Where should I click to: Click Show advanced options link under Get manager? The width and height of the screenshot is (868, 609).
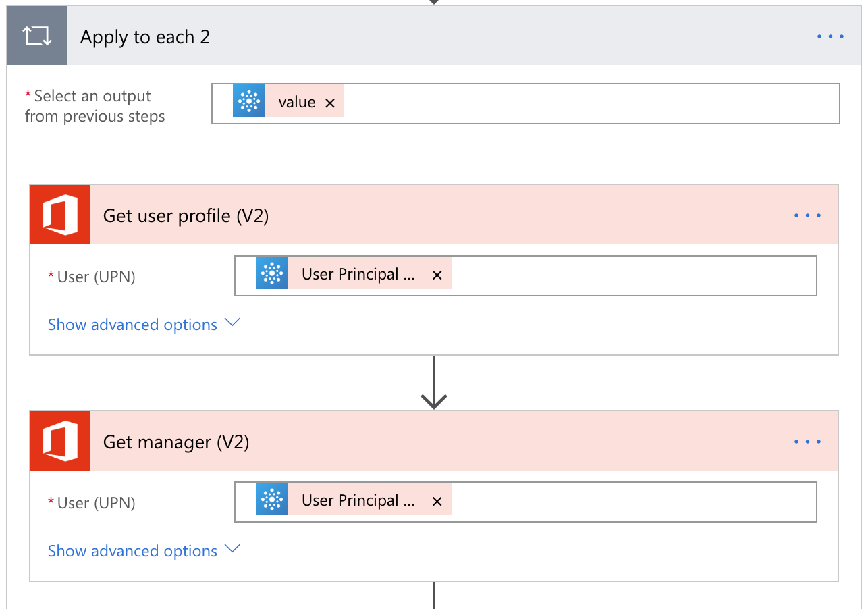pos(132,551)
